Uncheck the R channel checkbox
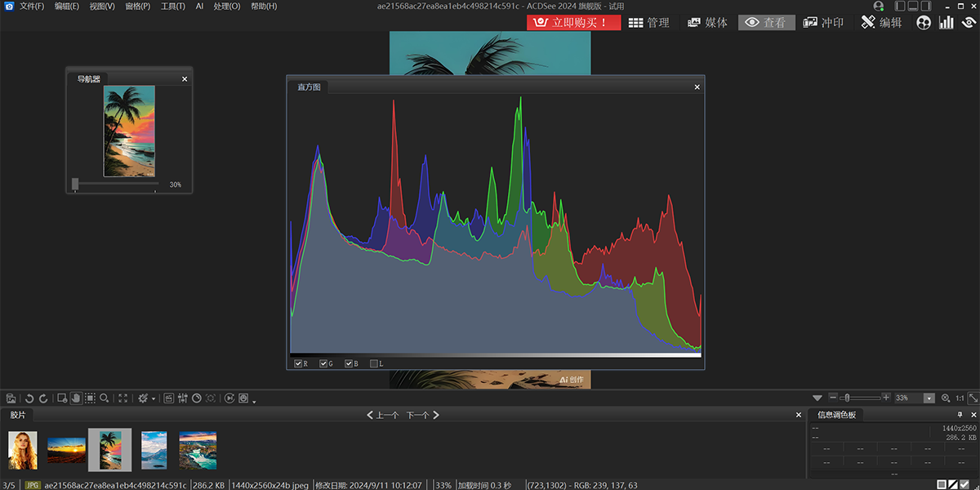This screenshot has height=490, width=980. point(298,363)
